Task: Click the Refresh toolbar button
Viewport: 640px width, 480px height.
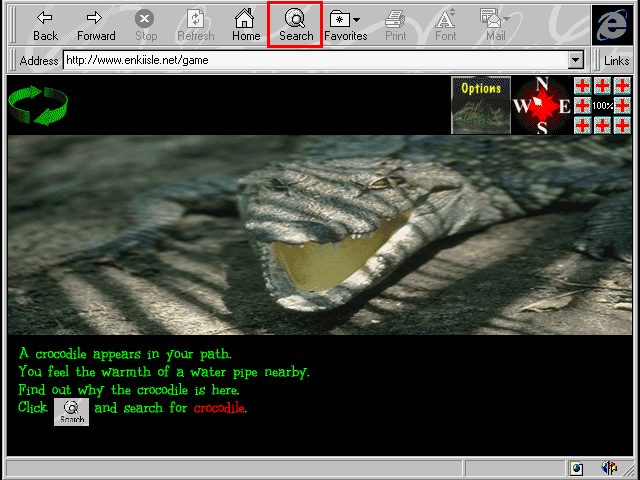Action: tap(196, 26)
